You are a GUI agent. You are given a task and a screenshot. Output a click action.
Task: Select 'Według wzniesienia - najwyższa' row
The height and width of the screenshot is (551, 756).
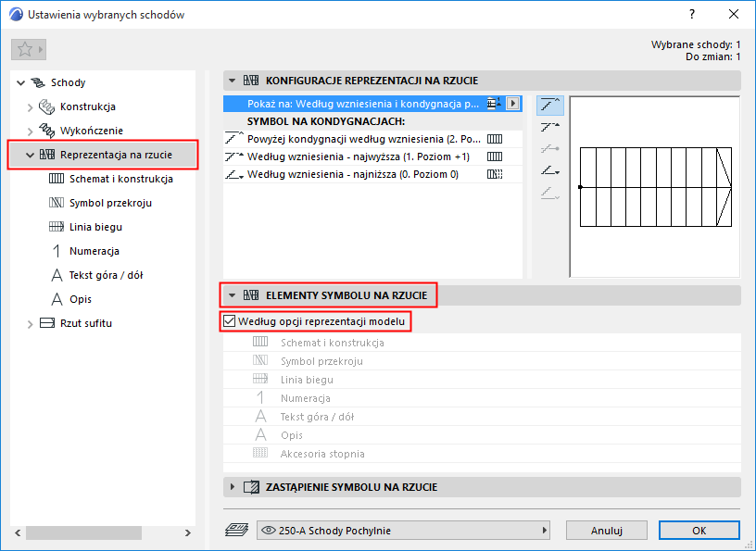[x=372, y=157]
